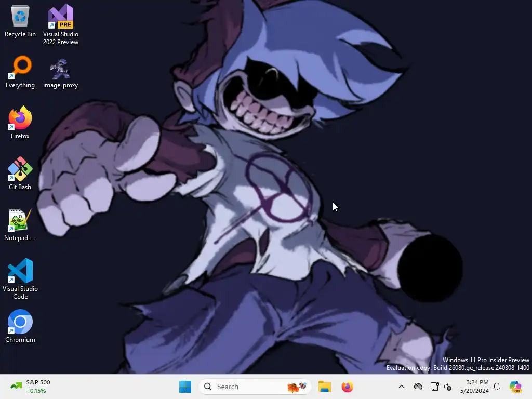Select the Recycle Bin desktop icon
This screenshot has height=399, width=532.
[20, 21]
